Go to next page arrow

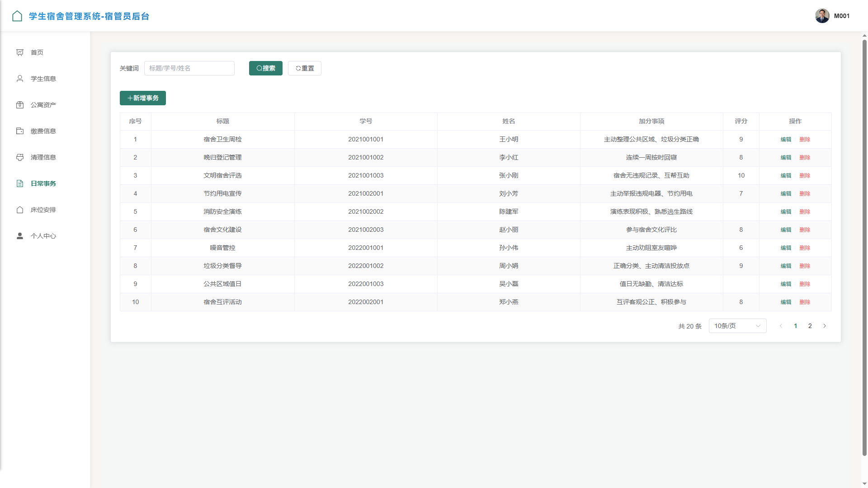click(x=825, y=326)
